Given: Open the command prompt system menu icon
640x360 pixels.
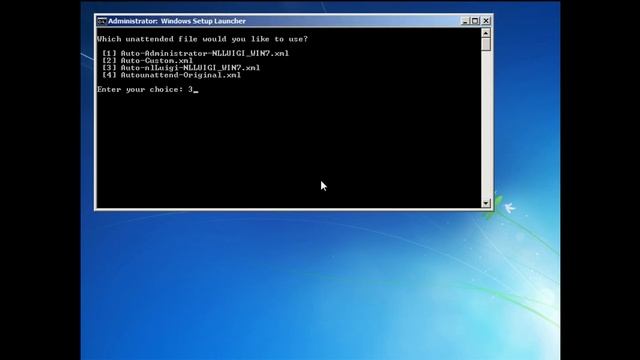Looking at the screenshot, I should click(x=102, y=21).
